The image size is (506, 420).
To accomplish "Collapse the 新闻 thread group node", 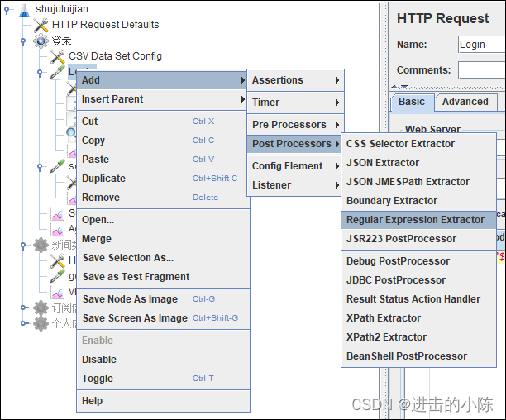I will (x=23, y=246).
